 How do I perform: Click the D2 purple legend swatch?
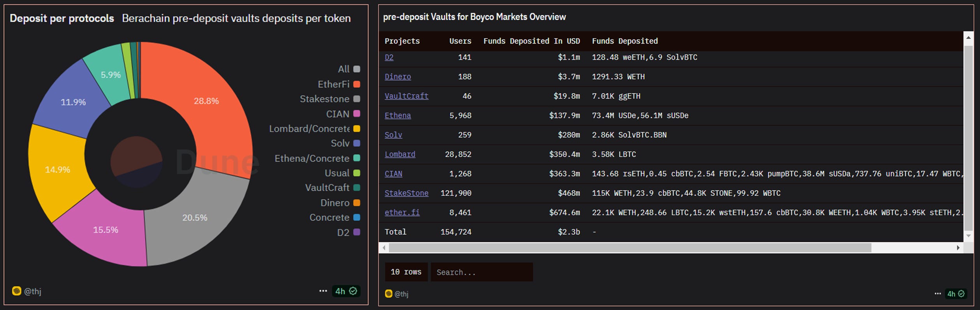pyautogui.click(x=357, y=232)
